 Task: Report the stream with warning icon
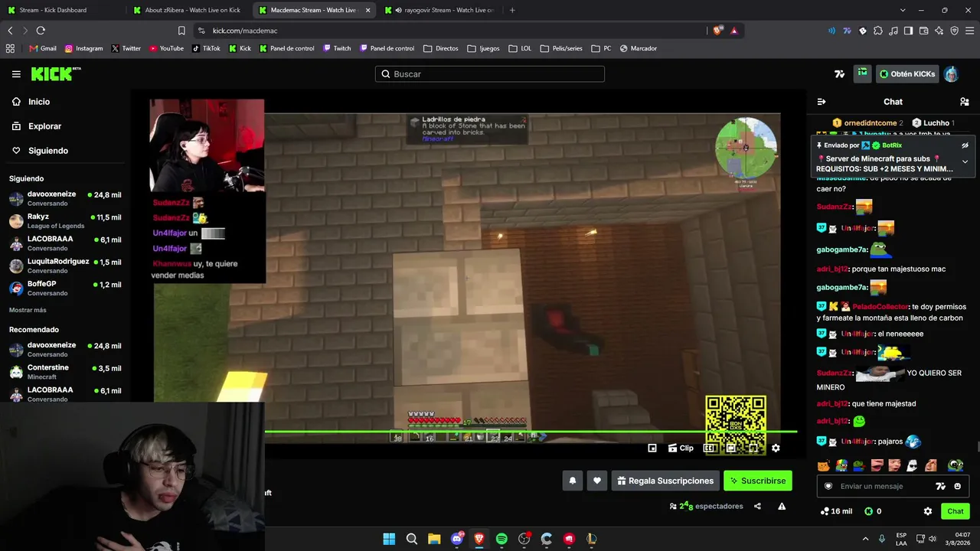(x=782, y=506)
